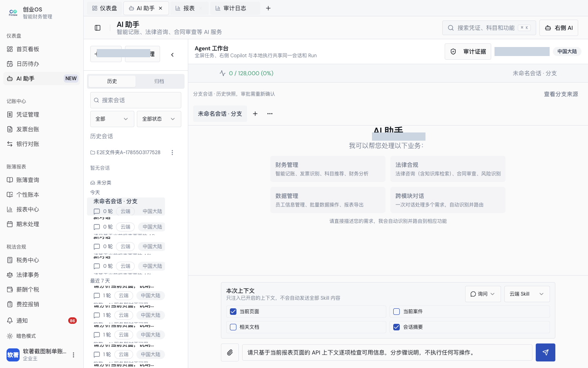
Task: Open user menu dots beside 软著截图制单账
Action: click(x=73, y=355)
